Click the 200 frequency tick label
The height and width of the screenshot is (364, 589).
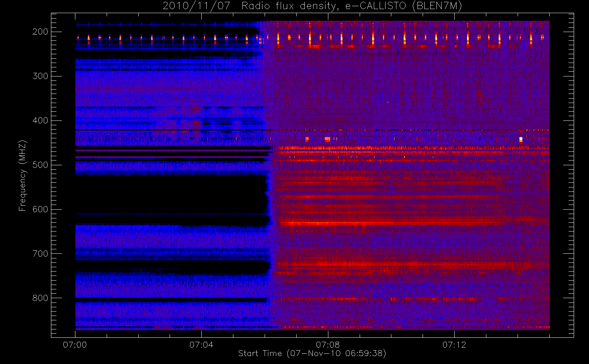(x=40, y=32)
